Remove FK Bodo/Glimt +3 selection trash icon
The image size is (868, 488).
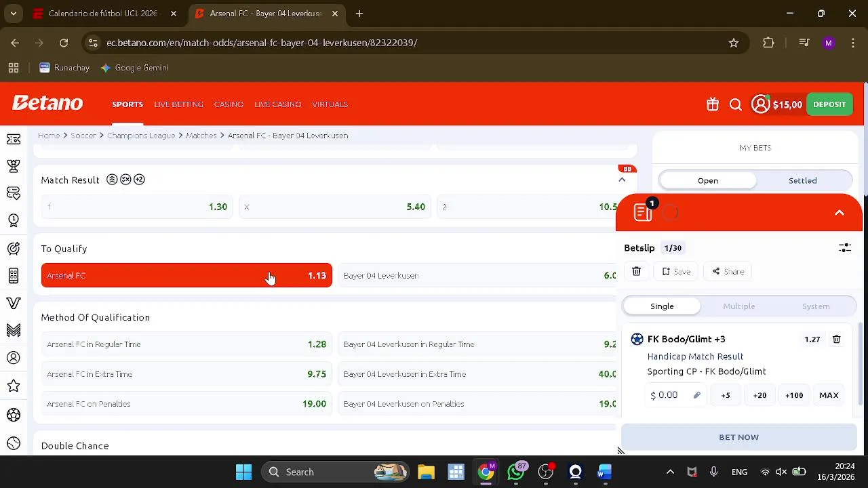[x=837, y=339]
